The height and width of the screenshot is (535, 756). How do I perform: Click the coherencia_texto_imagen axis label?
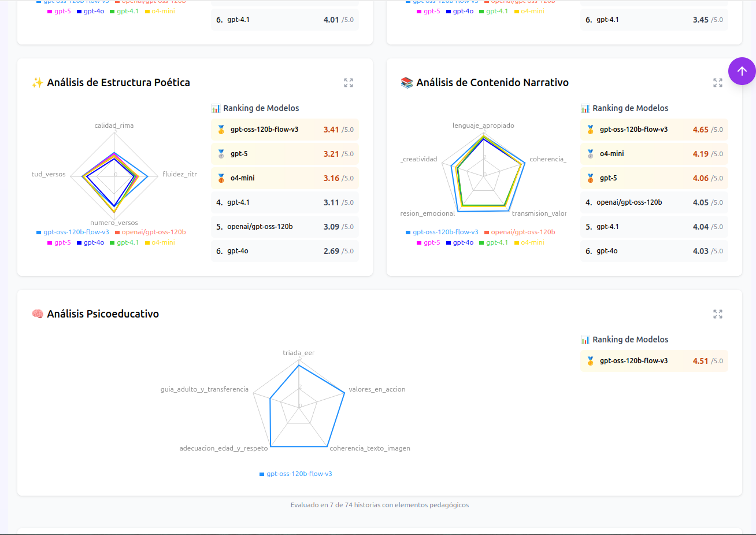370,448
